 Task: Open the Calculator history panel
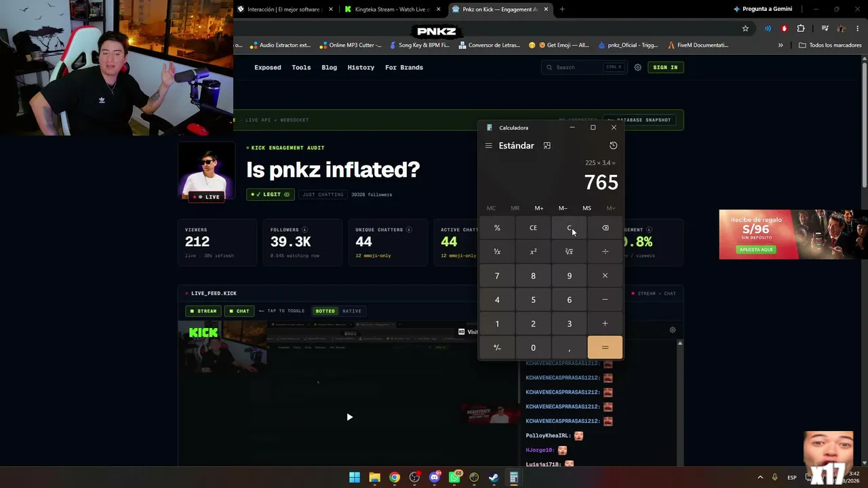(613, 146)
